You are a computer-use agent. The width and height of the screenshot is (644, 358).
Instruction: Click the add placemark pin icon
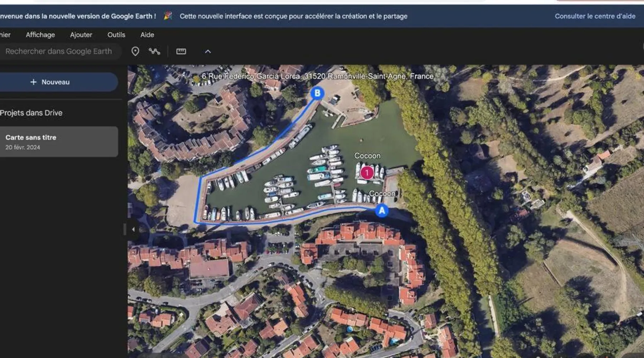(x=135, y=52)
